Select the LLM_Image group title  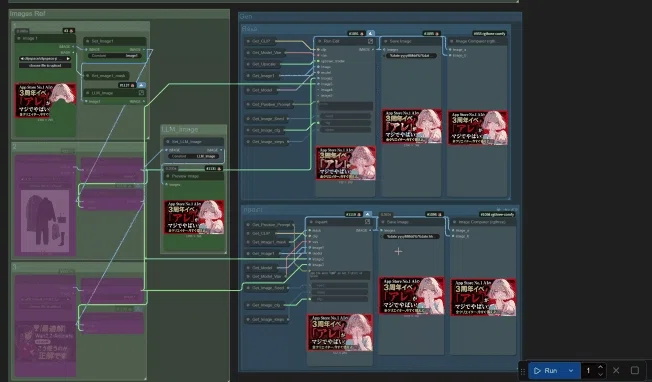[x=180, y=129]
